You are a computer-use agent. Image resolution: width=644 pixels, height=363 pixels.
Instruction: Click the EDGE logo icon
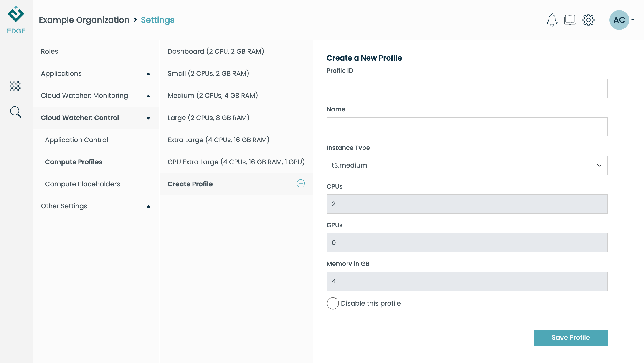coord(16,20)
